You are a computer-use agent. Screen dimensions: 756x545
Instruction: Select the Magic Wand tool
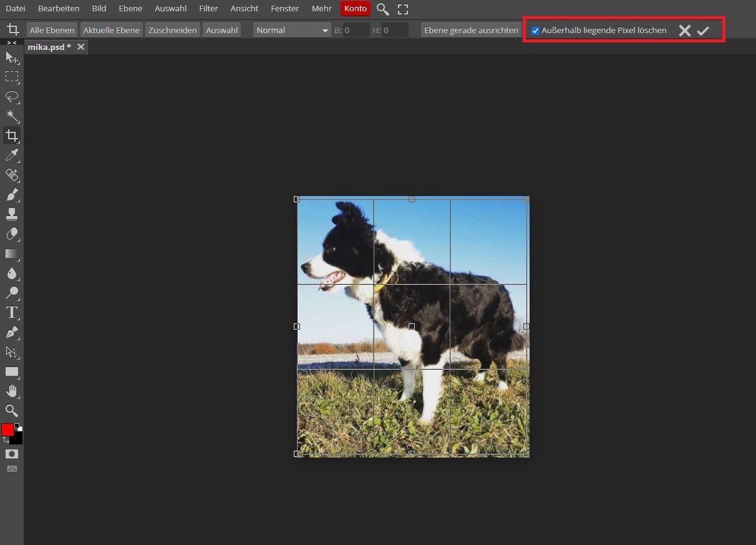click(12, 116)
